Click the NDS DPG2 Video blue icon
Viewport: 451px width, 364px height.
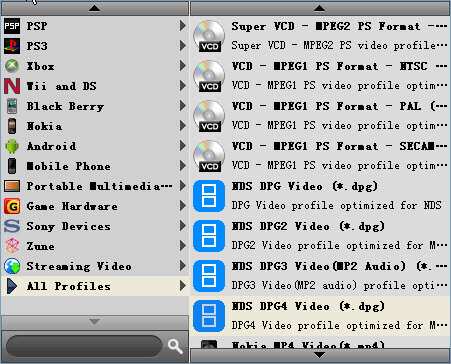pyautogui.click(x=209, y=236)
